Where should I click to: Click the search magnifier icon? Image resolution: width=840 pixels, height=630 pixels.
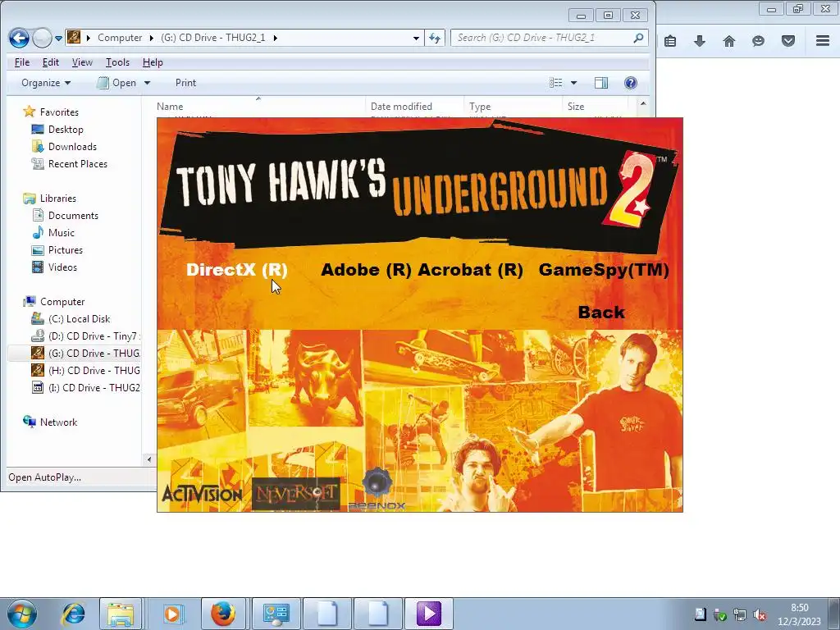(x=638, y=38)
